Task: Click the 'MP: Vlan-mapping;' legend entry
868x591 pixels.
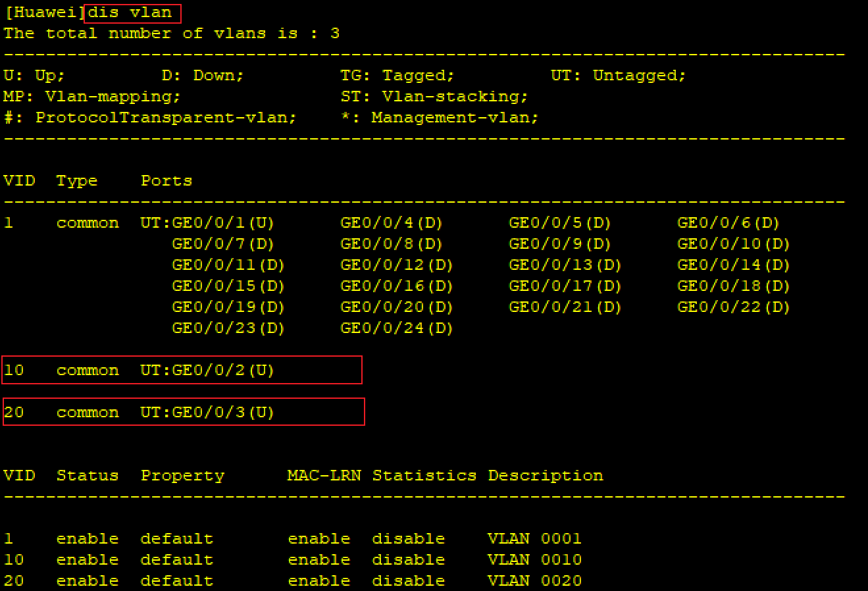Action: [92, 97]
